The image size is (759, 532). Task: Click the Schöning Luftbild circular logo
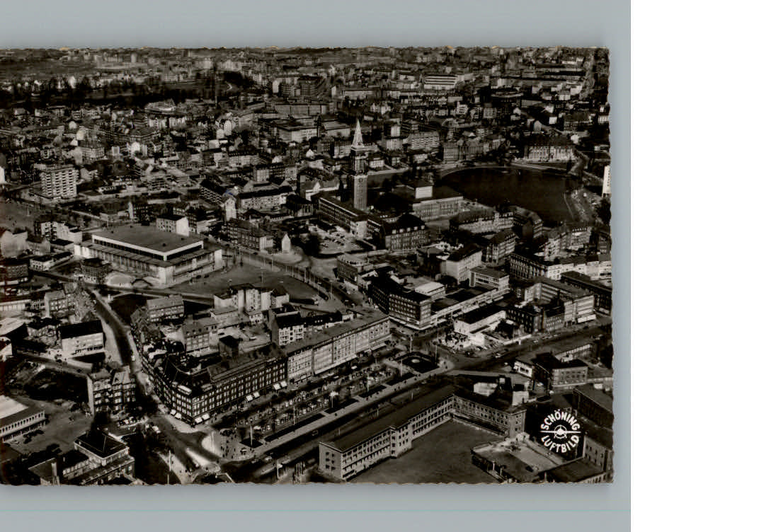point(560,431)
